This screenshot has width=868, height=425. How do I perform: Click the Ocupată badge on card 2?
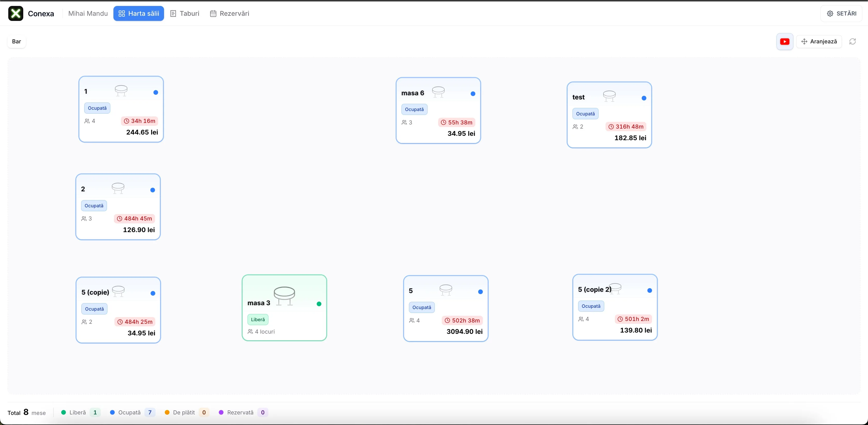coord(94,206)
